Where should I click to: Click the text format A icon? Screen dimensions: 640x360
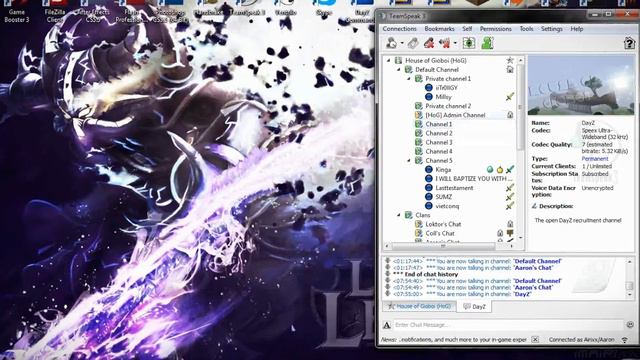pos(387,325)
